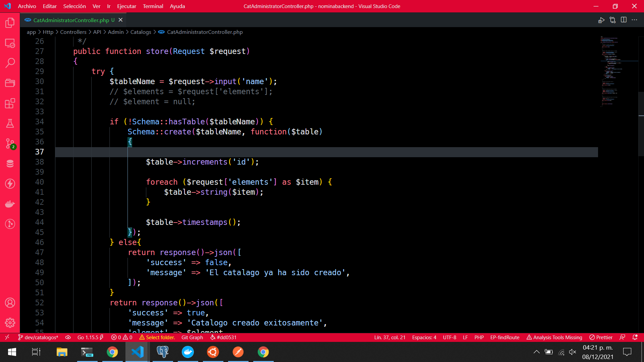
Task: Open the Extensions view
Action: tap(10, 103)
